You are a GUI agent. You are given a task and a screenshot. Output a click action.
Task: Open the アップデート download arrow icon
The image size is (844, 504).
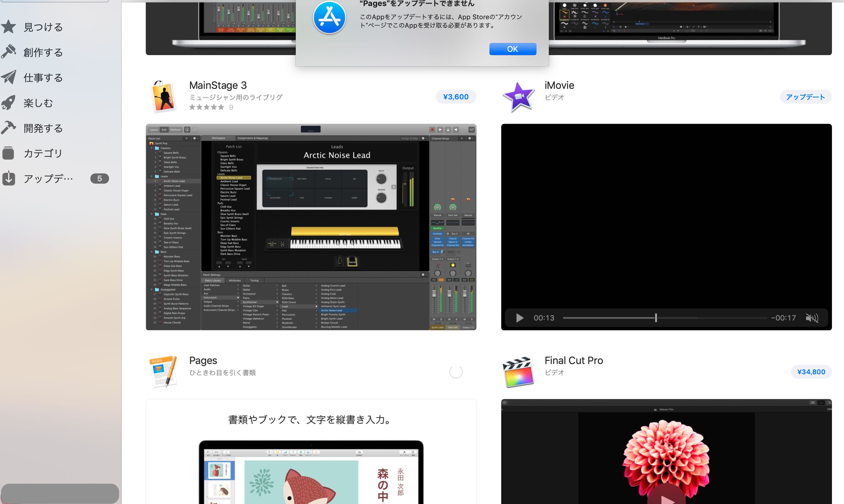click(x=8, y=179)
